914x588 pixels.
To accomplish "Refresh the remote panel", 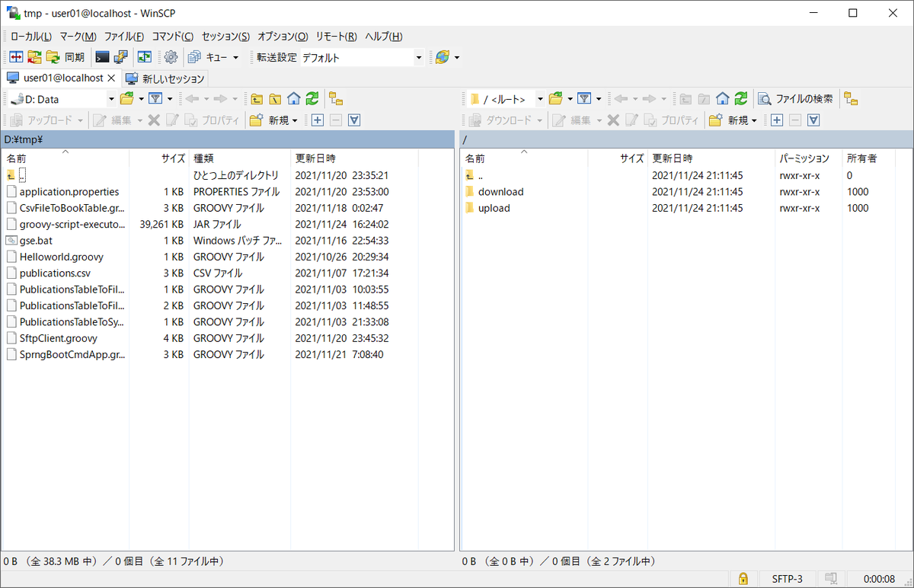I will 740,98.
